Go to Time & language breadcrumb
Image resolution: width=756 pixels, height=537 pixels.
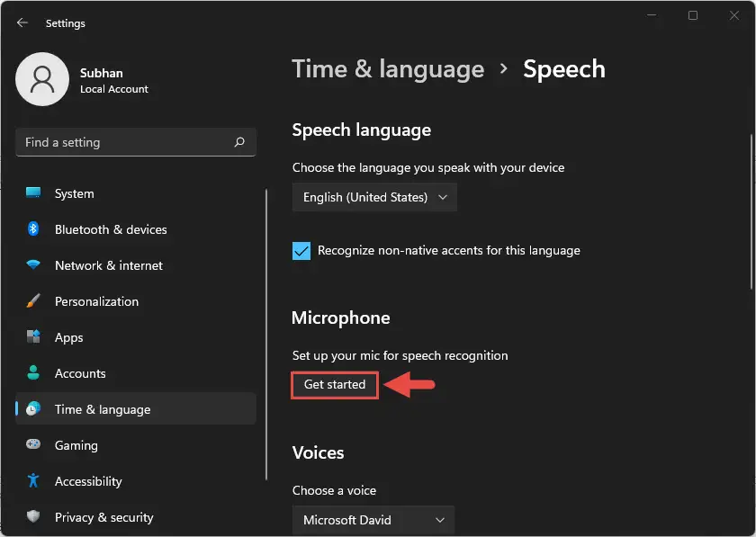[x=388, y=69]
